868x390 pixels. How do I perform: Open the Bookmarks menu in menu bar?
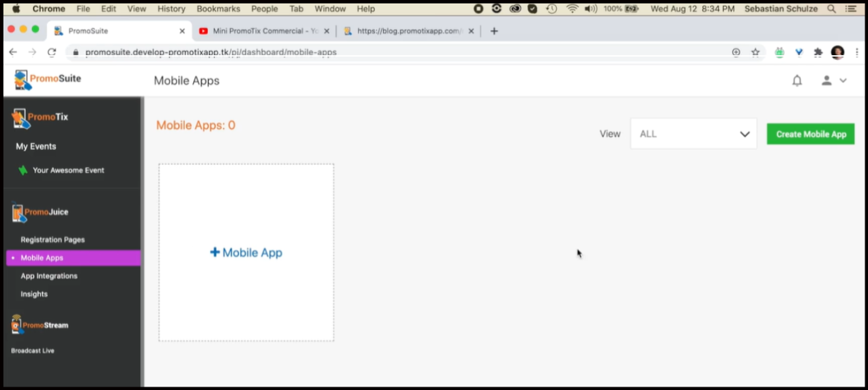point(218,9)
